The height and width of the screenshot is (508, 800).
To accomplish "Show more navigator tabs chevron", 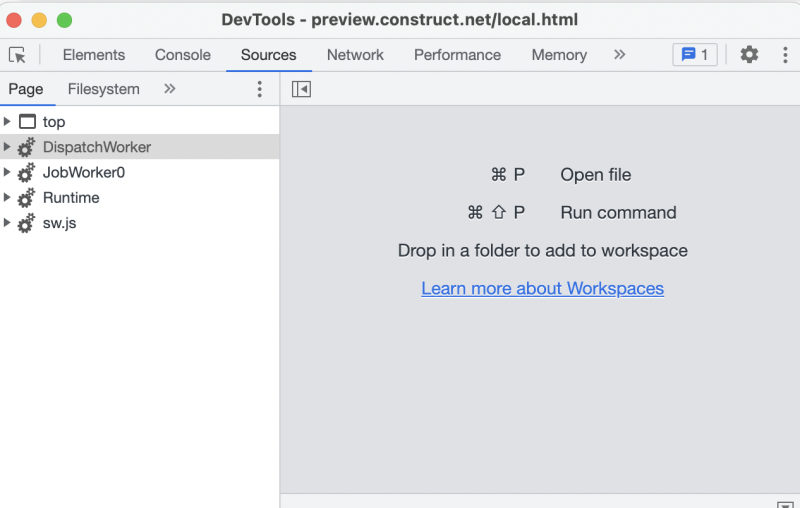I will click(169, 89).
